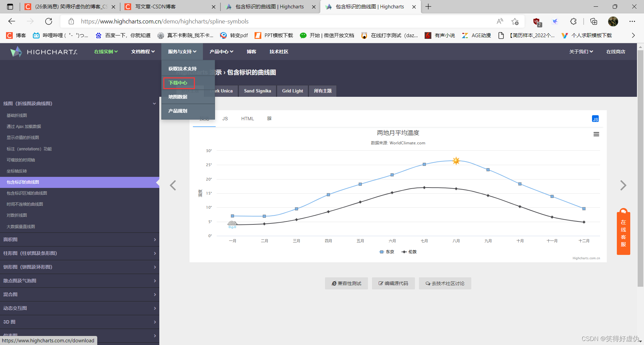Viewport: 644px width, 345px height.
Task: Collapse the 线图 sidebar section
Action: 79,103
